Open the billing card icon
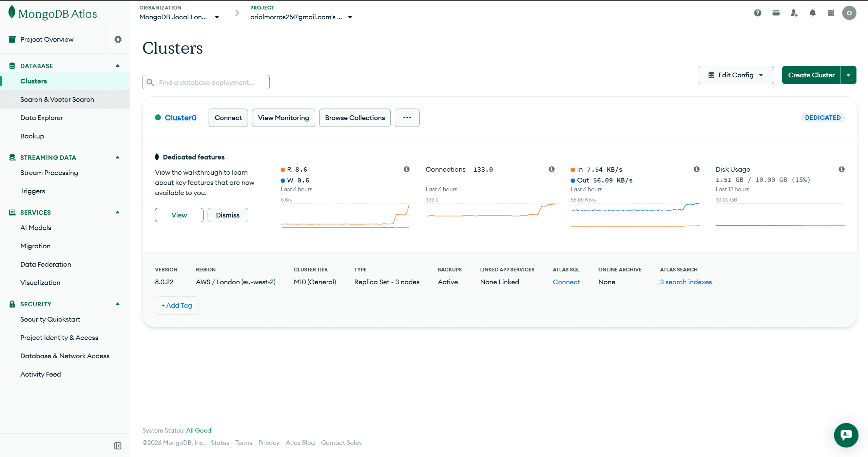The height and width of the screenshot is (457, 868). click(x=776, y=13)
